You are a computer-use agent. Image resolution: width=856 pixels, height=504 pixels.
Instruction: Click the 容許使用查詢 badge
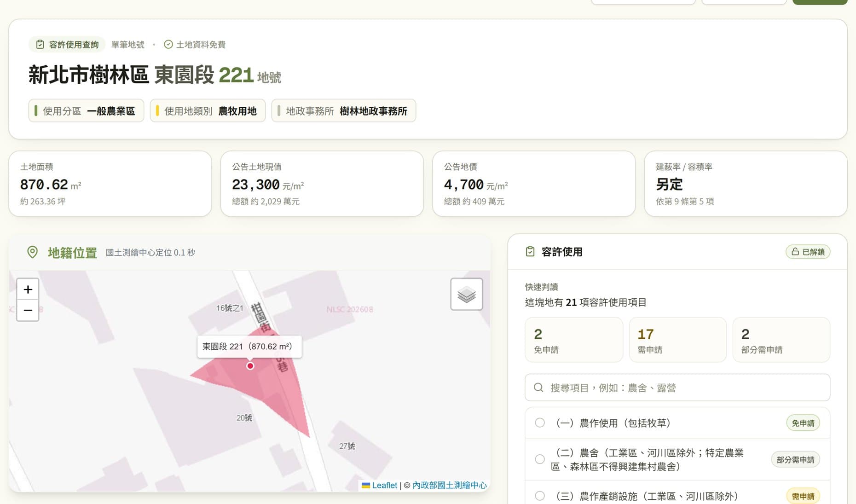click(67, 44)
